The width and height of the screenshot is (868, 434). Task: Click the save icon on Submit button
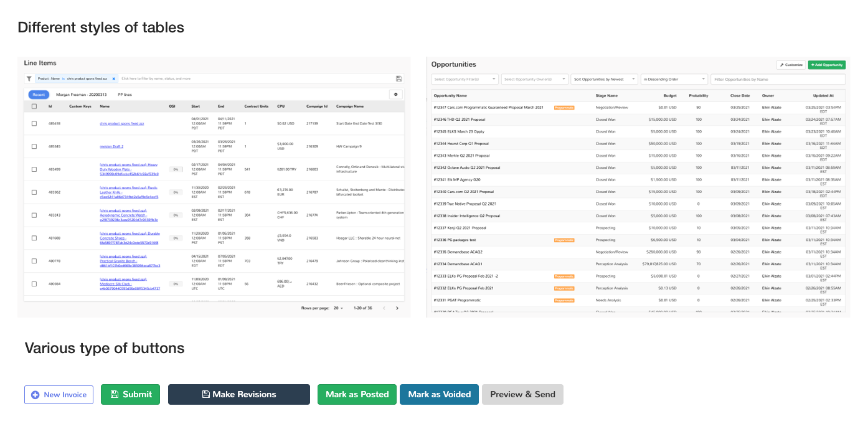tap(114, 395)
